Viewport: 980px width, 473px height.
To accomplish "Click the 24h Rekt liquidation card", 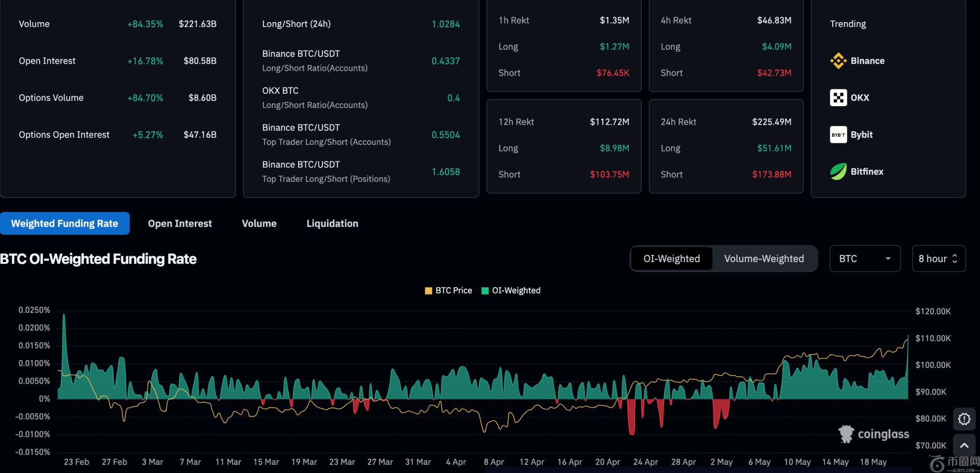I will pos(725,146).
